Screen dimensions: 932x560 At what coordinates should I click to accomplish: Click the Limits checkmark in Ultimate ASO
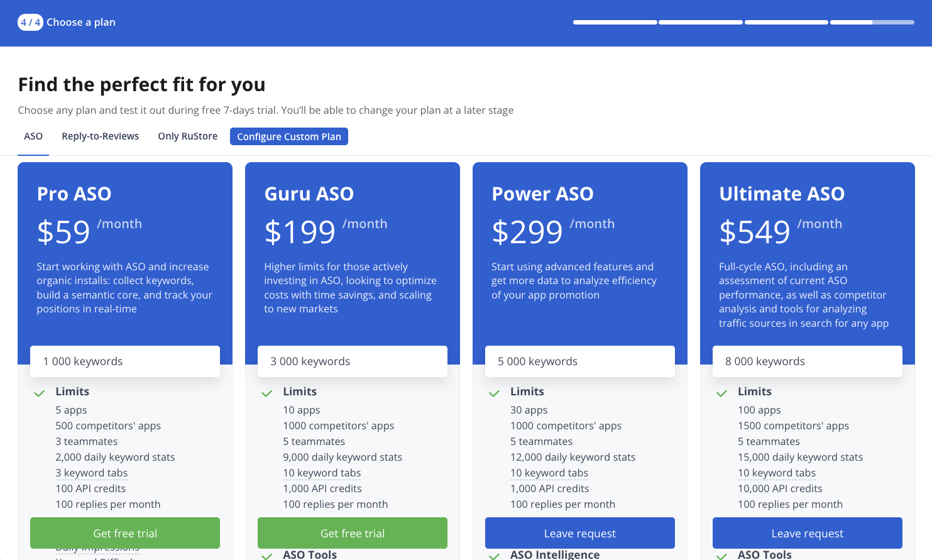pyautogui.click(x=722, y=393)
